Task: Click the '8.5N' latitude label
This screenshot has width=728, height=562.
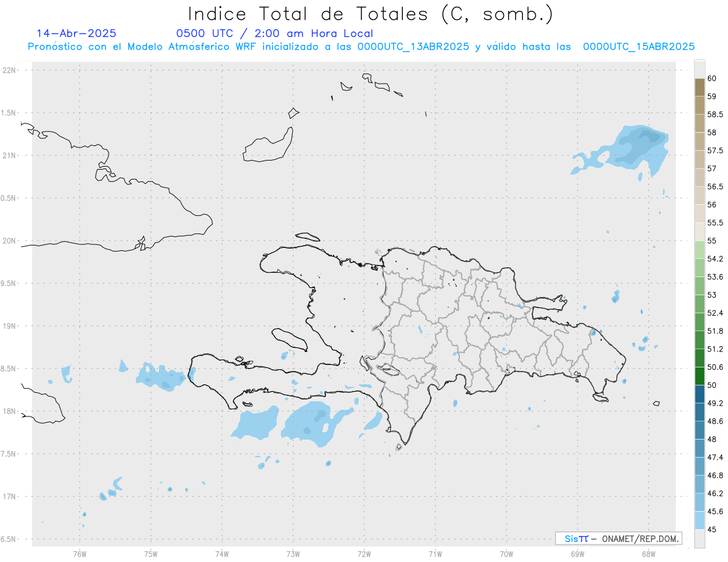Action: 9,369
